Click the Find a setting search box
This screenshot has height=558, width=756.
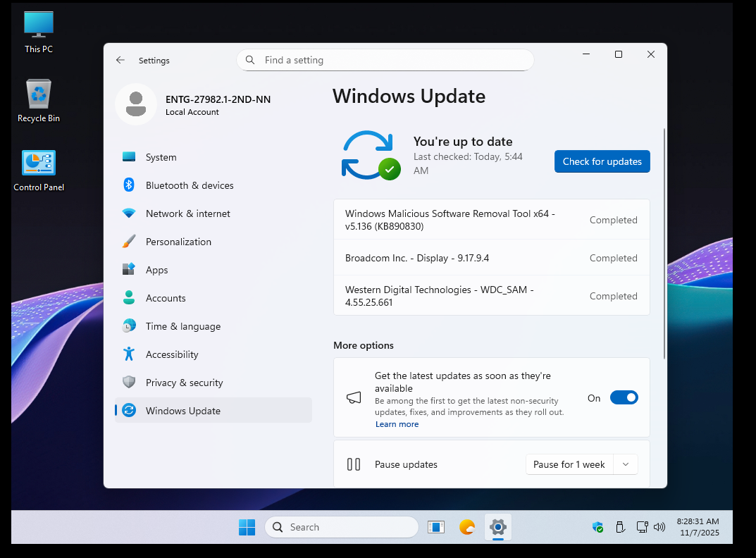point(385,60)
